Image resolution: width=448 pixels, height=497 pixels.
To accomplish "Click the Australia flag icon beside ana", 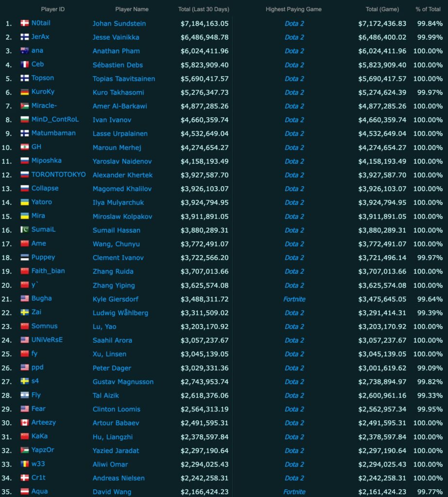I will coord(25,50).
